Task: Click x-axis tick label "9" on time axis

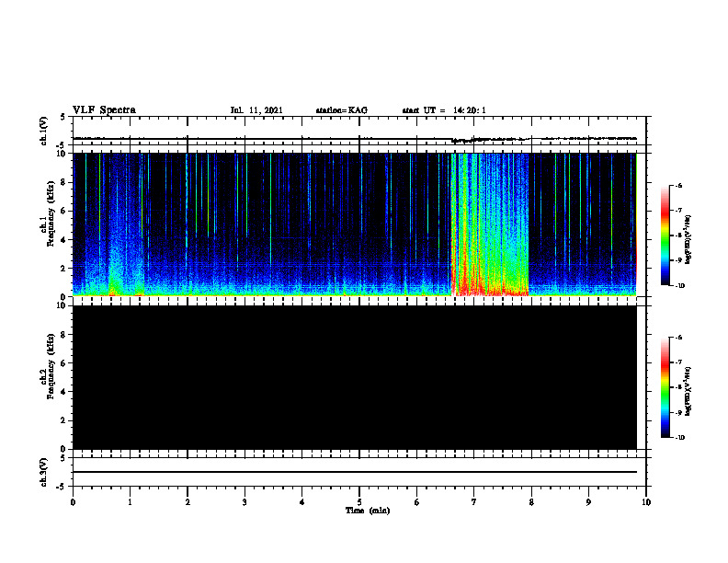Action: (x=588, y=502)
